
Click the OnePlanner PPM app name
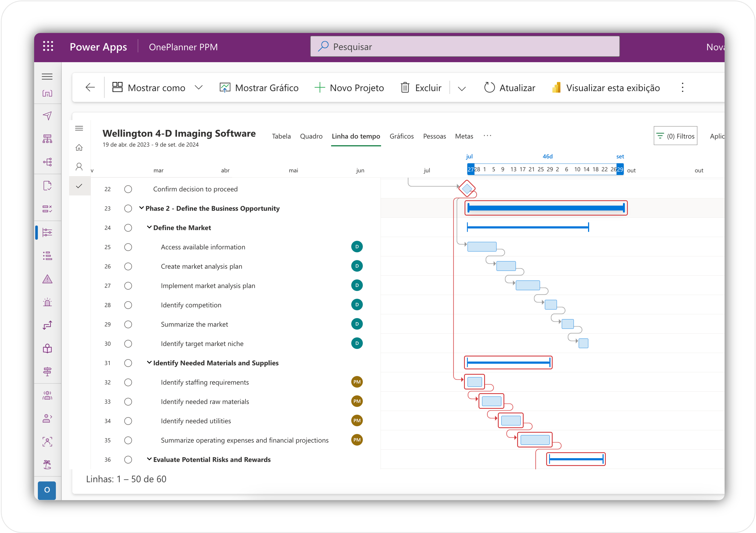pos(183,47)
